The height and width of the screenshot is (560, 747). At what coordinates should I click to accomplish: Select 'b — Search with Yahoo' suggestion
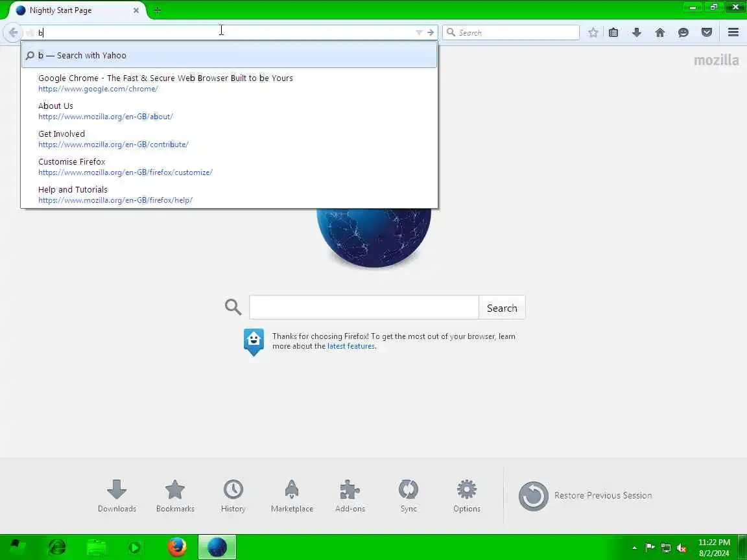(x=229, y=55)
